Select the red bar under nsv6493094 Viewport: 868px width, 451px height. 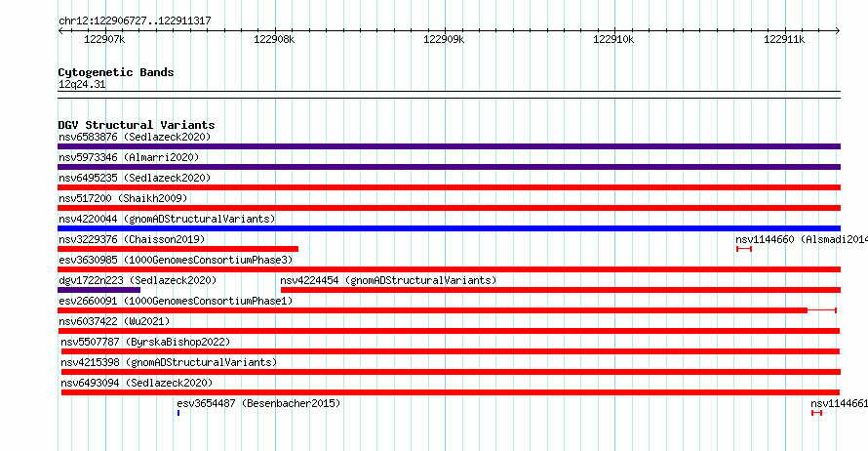pyautogui.click(x=451, y=392)
